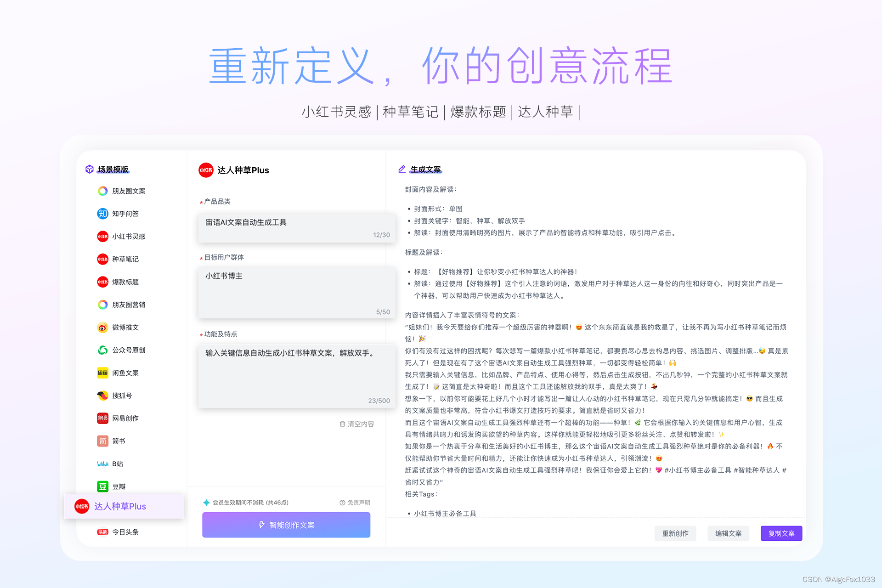This screenshot has height=588, width=882.
Task: Click the 重新创作 button
Action: tap(675, 533)
